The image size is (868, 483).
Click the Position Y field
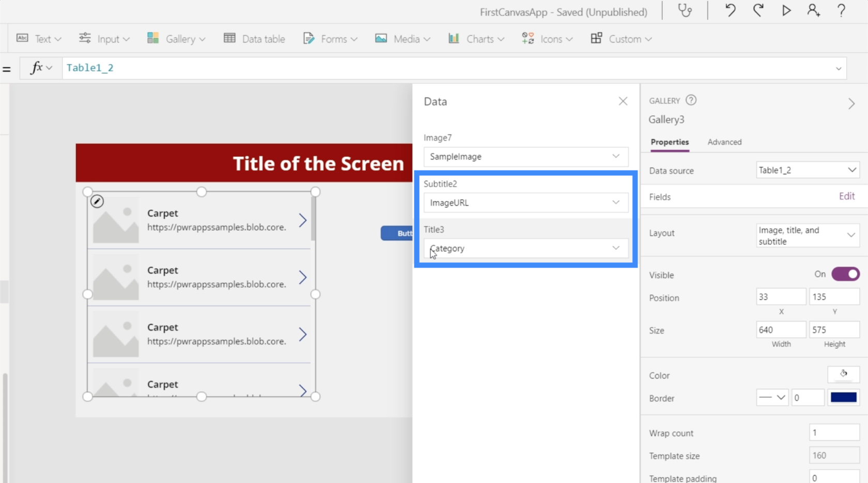[834, 297]
